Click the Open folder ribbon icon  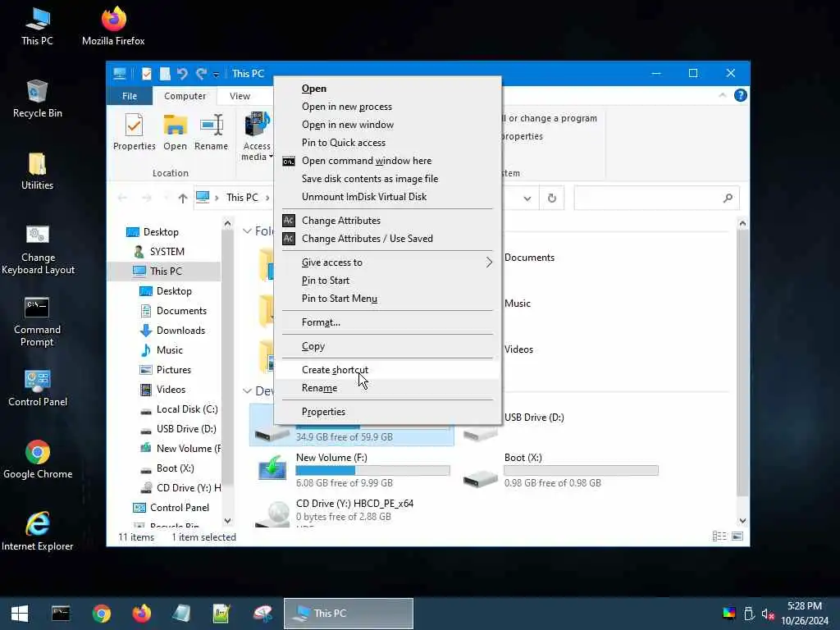176,132
